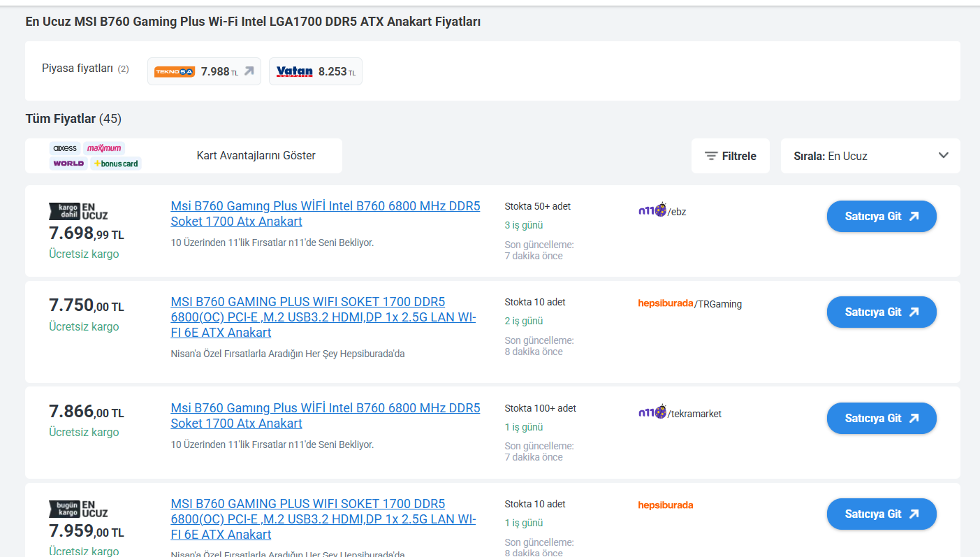Click the 'En Ucuz MSI B760 Gaming Plus' page heading
Viewport: 980px width, 557px height.
(x=253, y=22)
